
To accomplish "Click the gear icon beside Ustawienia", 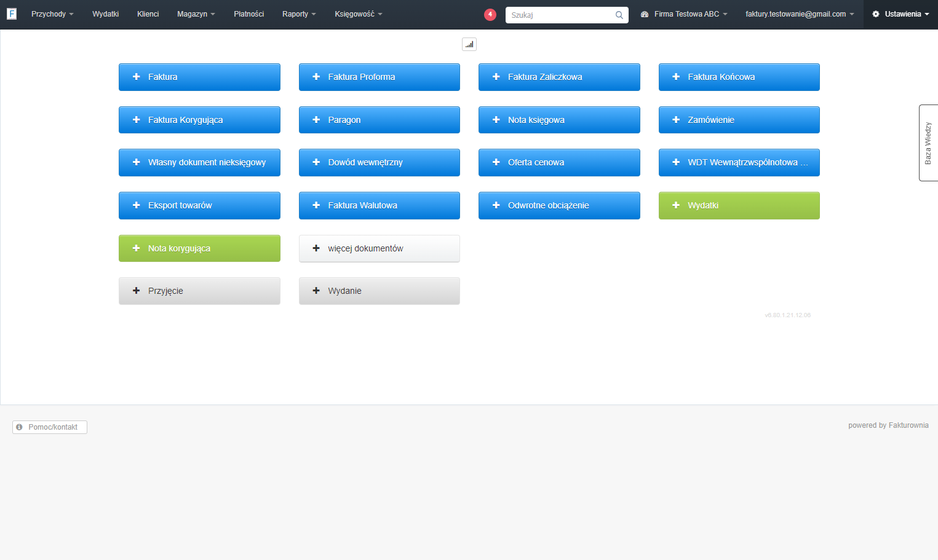I will click(x=876, y=14).
